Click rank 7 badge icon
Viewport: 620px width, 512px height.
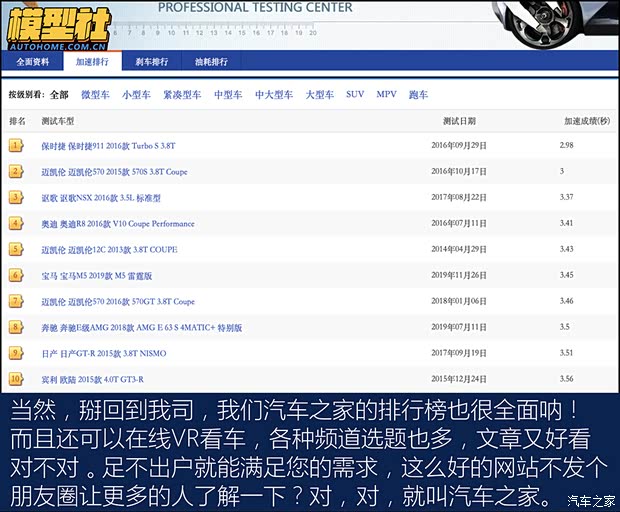click(16, 302)
